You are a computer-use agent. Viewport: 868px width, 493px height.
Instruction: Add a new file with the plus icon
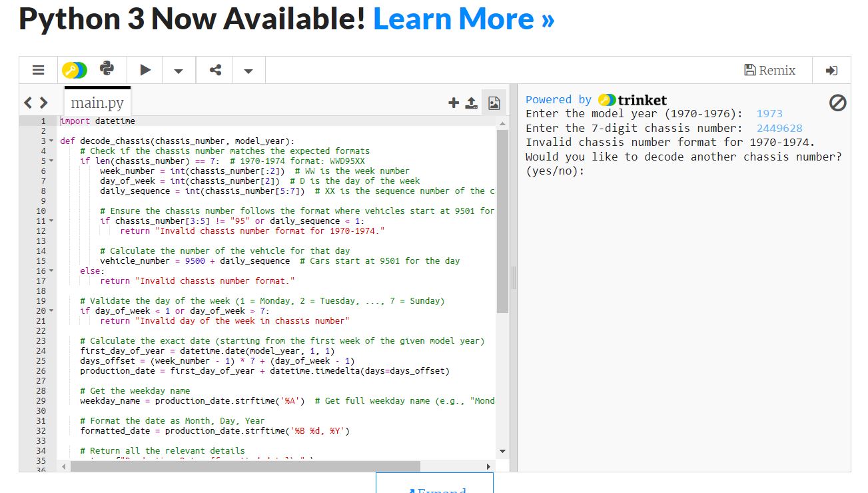tap(454, 103)
